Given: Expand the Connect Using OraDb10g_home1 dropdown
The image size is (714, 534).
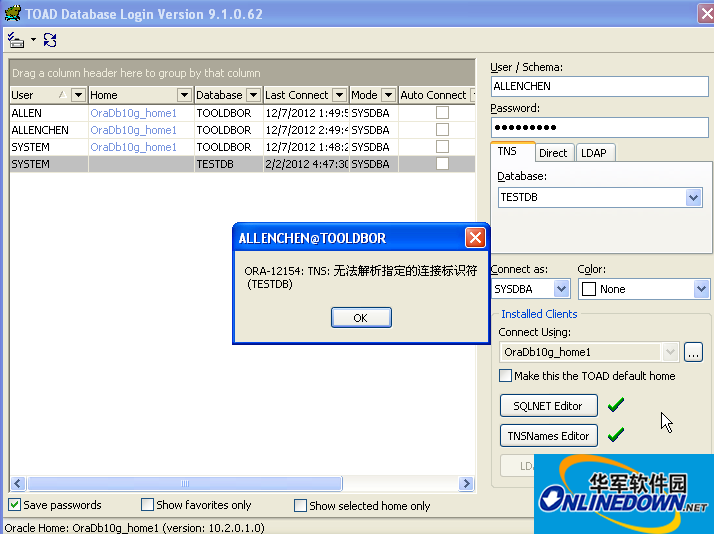Looking at the screenshot, I should [x=670, y=352].
